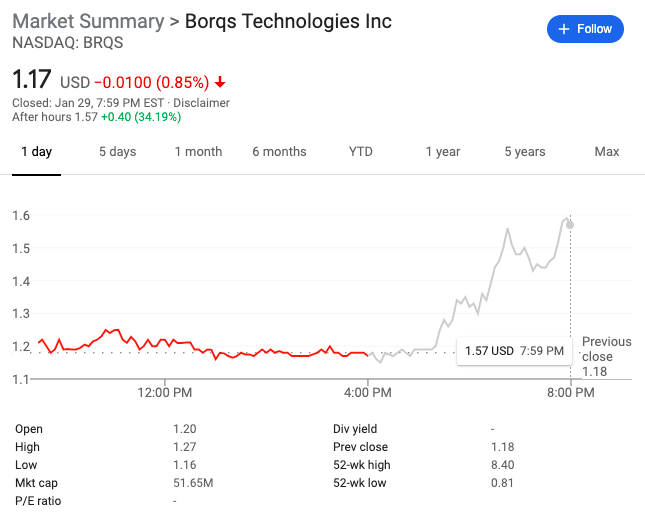Click the Borqs Technologies Inc title

pyautogui.click(x=288, y=21)
